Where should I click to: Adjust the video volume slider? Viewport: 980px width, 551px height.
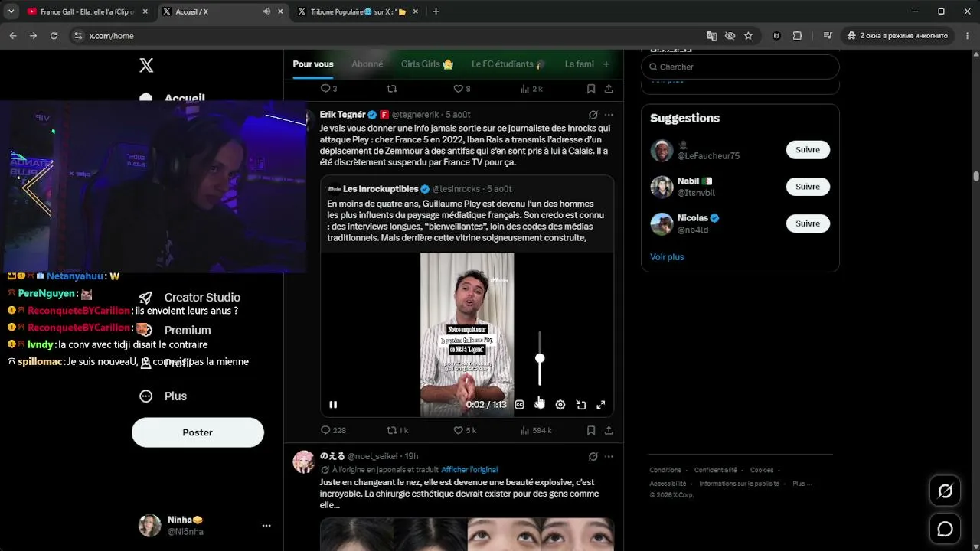(x=540, y=358)
